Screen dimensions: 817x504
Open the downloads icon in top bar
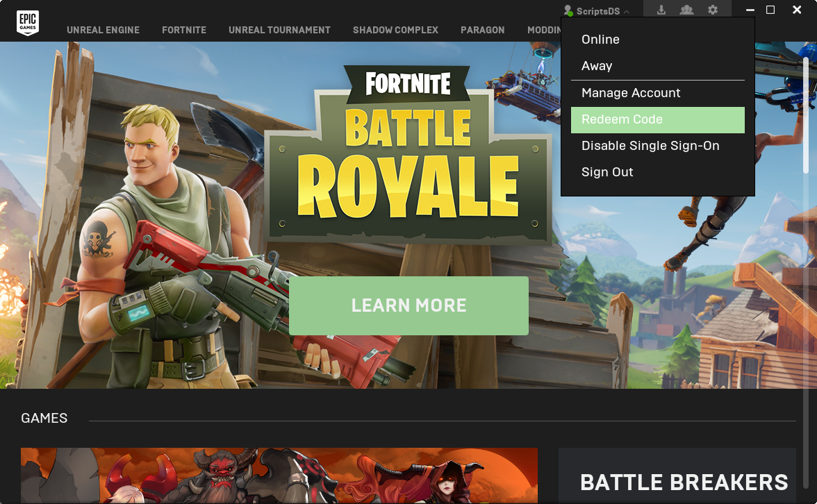[661, 10]
